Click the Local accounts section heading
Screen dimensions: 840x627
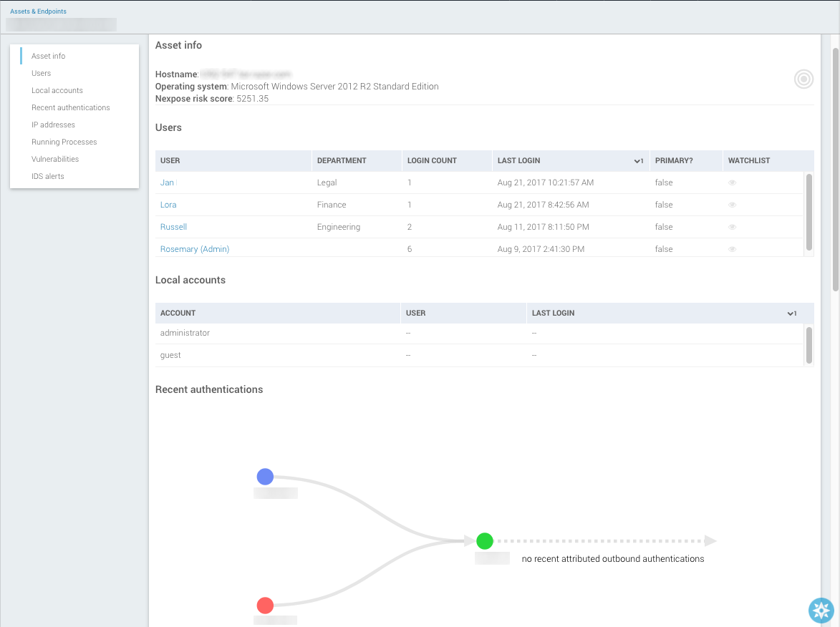coord(190,280)
